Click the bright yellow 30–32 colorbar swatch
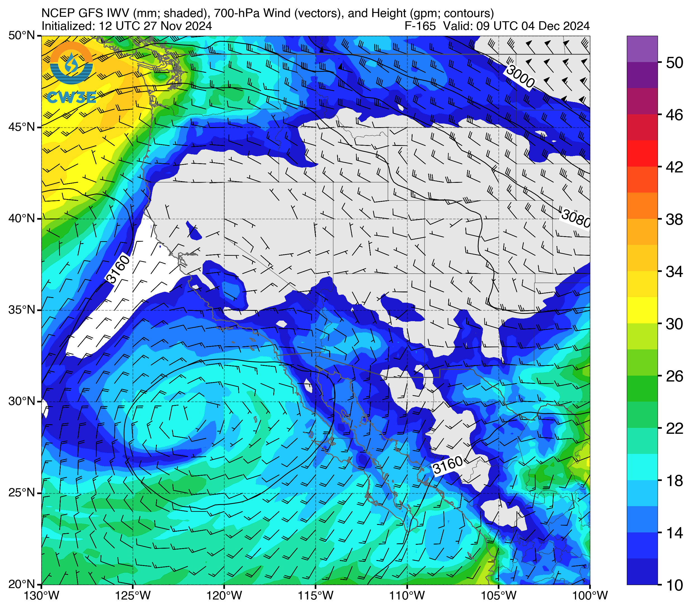This screenshot has width=692, height=616. pyautogui.click(x=642, y=310)
